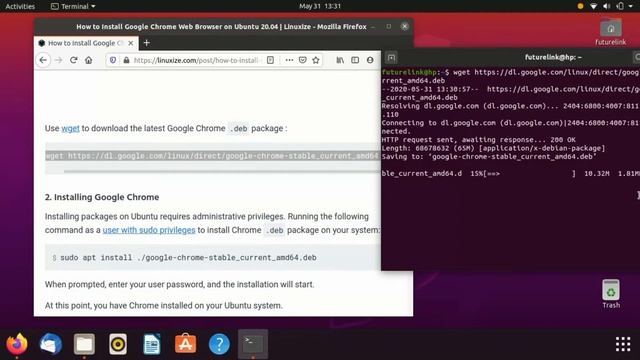Launch Thunderbird mail from dock
Viewport: 640px width, 360px height.
tap(51, 344)
